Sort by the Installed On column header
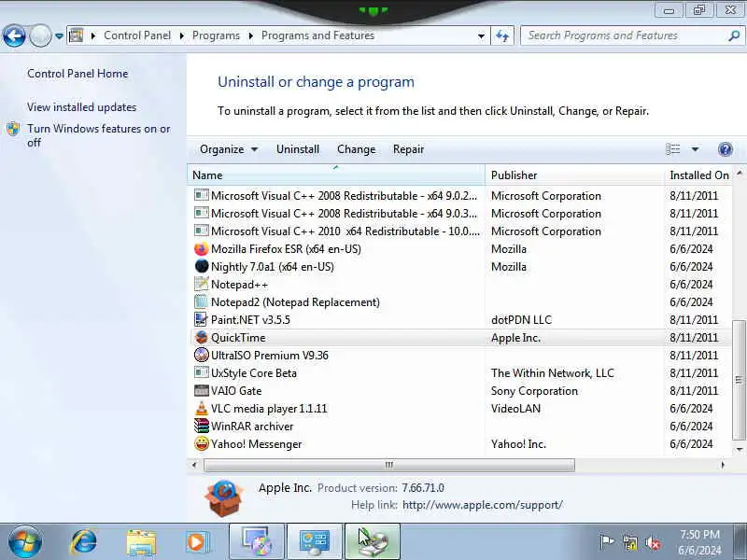The width and height of the screenshot is (747, 560). pos(698,175)
